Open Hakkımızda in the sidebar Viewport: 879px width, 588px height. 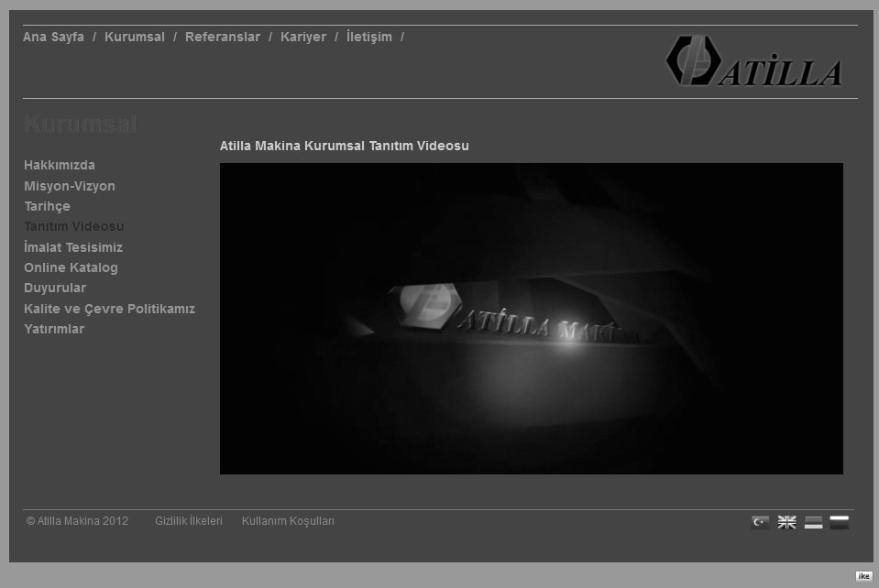(x=60, y=165)
